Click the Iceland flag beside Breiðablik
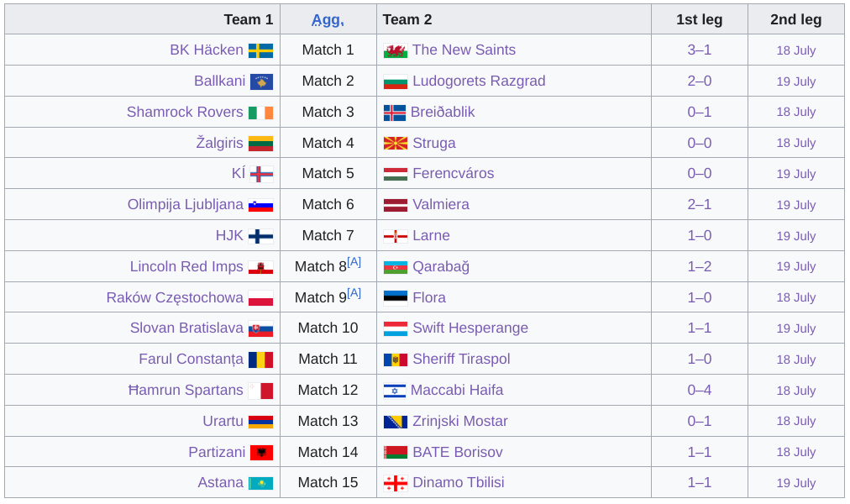 click(x=395, y=113)
